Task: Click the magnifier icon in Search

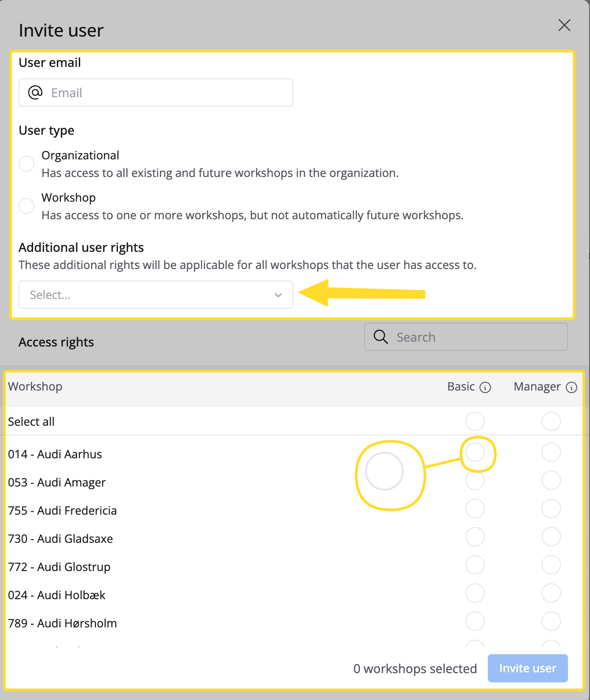Action: [x=381, y=337]
